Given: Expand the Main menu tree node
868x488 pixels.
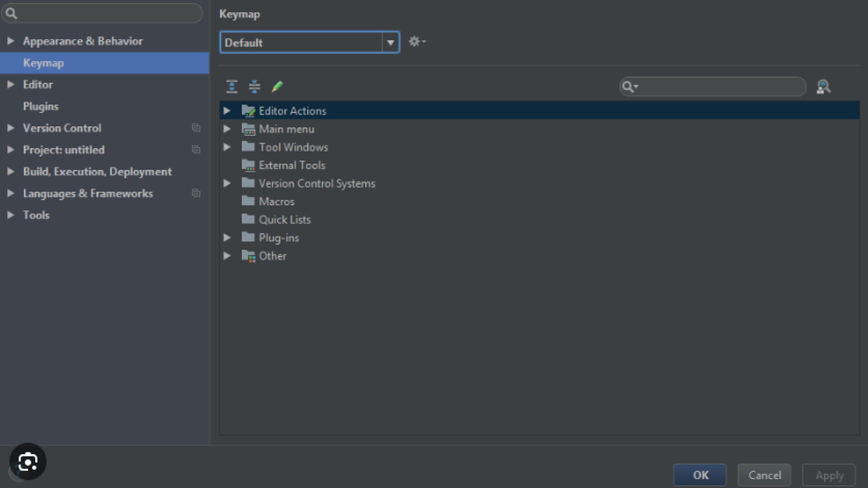Looking at the screenshot, I should point(227,129).
